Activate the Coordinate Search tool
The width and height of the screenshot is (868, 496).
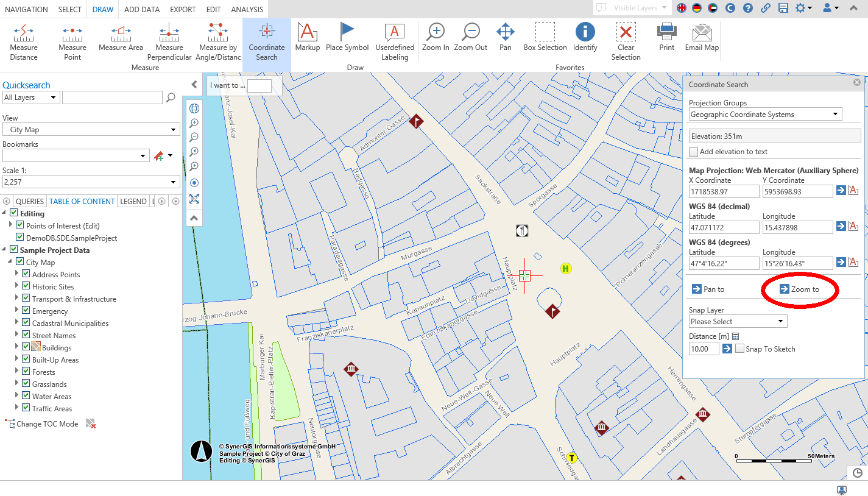tap(266, 38)
